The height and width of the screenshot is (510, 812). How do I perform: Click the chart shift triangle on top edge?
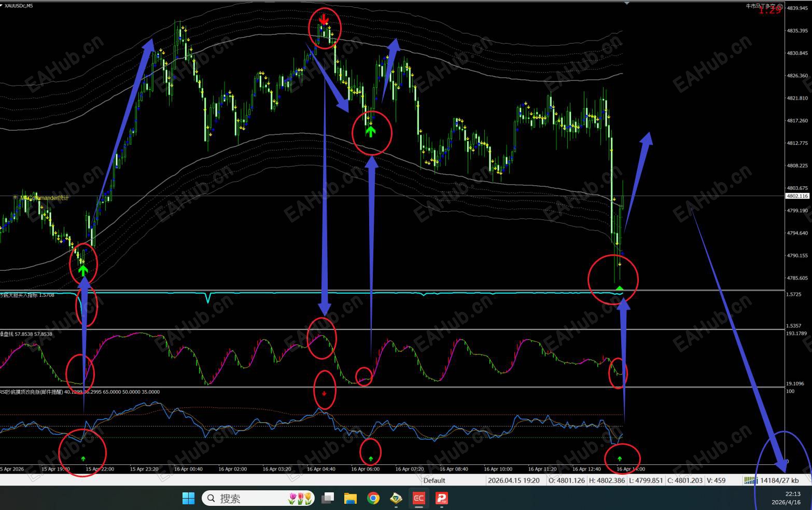point(626,3)
